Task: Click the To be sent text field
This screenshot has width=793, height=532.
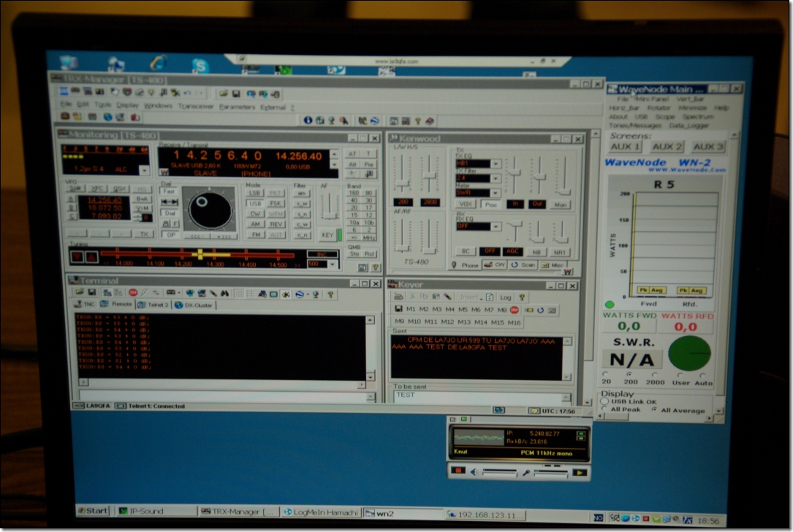Action: tap(479, 396)
